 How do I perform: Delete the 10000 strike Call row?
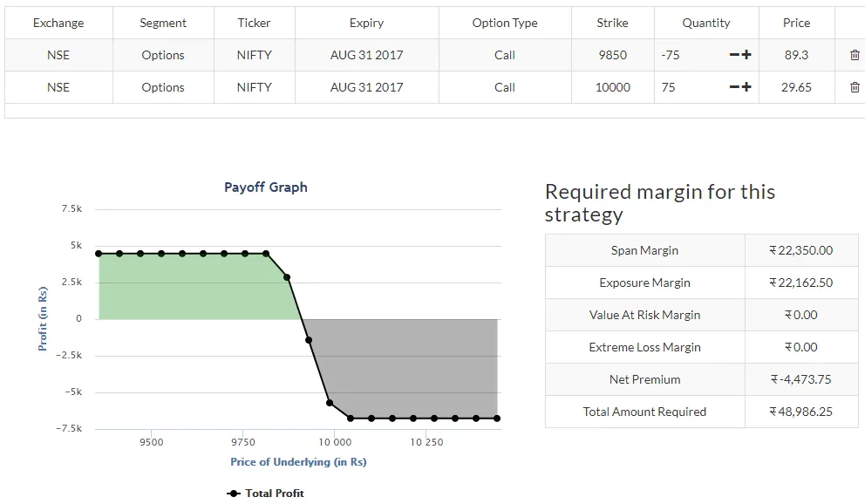(854, 87)
